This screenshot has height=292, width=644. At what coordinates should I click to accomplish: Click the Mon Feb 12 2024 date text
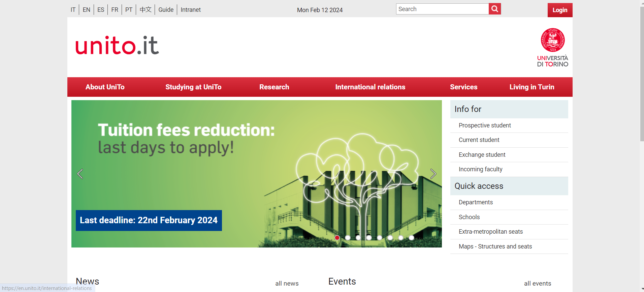[320, 10]
